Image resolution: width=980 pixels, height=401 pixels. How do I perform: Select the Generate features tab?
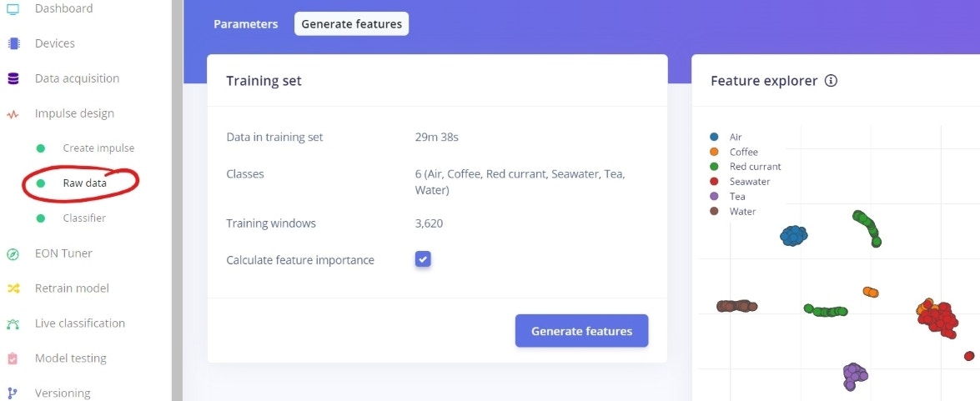(352, 24)
